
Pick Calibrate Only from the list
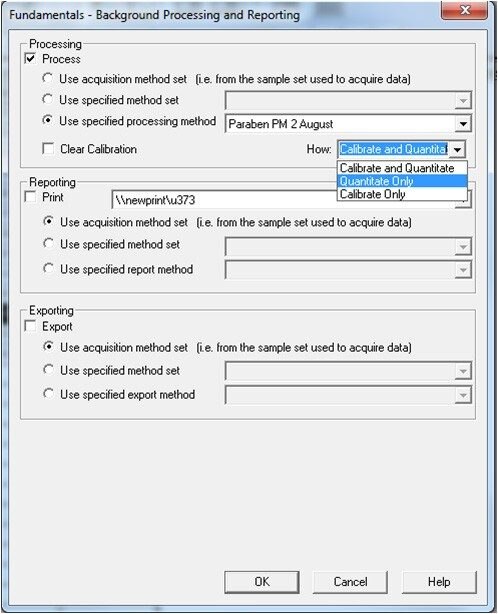point(402,194)
